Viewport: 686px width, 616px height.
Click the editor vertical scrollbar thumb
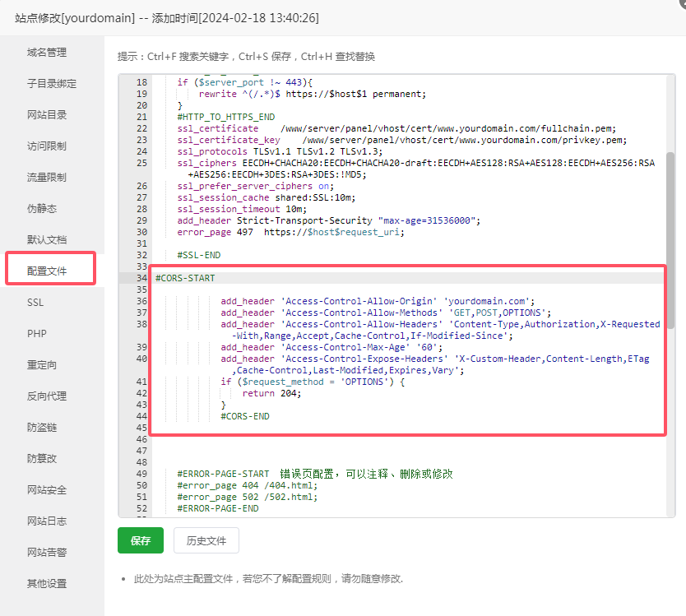point(670,240)
